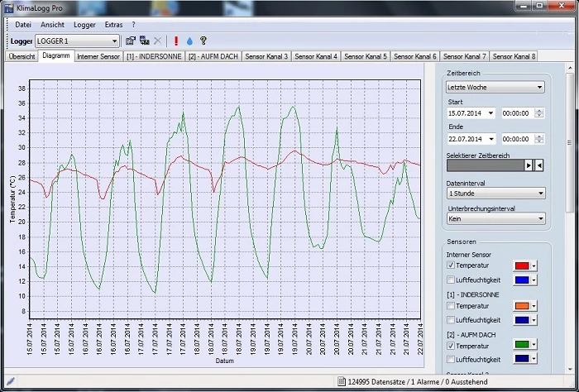Viewport: 579px width, 392px height.
Task: Open the [2] - AUFM DACH tab
Action: pos(211,56)
